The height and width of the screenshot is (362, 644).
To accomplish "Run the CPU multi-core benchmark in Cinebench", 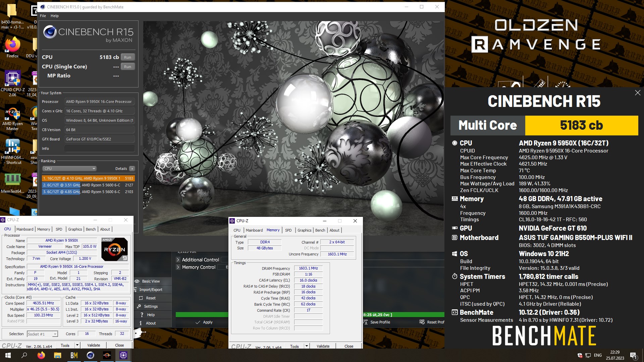I will [127, 57].
